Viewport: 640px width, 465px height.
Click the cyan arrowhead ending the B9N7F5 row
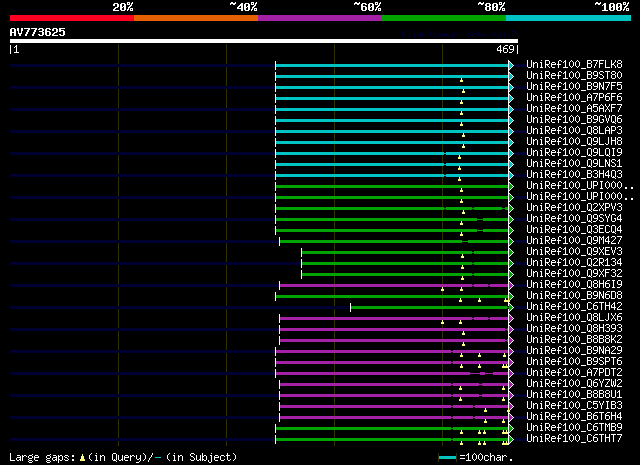[x=511, y=87]
